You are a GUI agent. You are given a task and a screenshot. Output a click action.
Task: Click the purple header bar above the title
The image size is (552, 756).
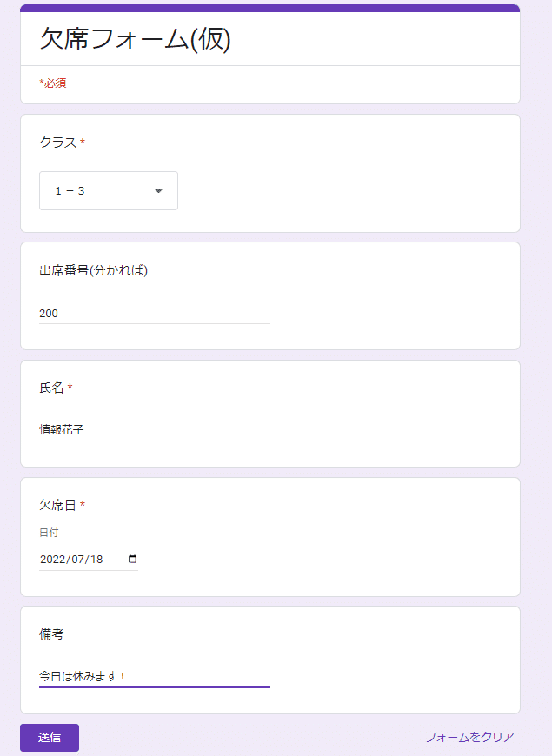tap(270, 8)
